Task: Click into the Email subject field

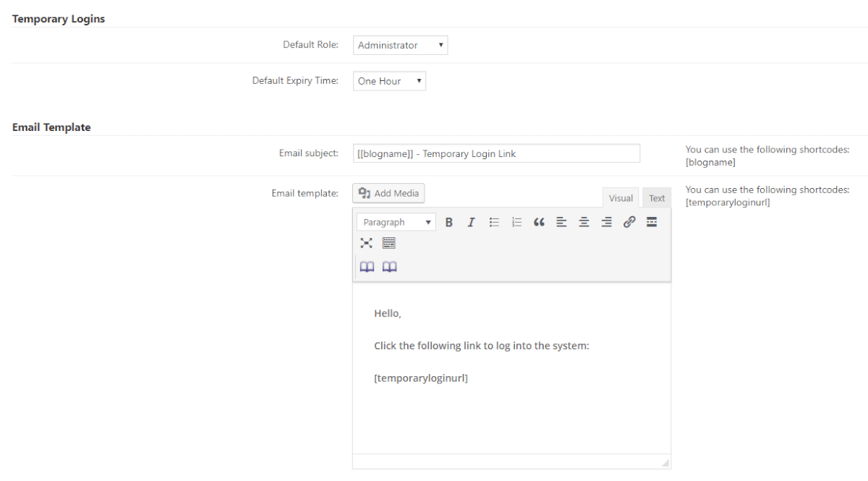Action: coord(496,153)
